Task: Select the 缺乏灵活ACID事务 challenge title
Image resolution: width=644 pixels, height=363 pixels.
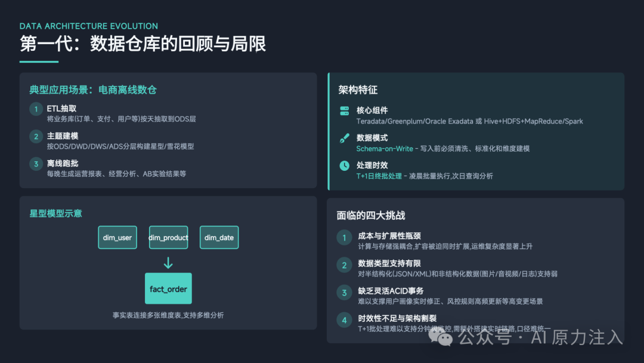Action: [391, 291]
